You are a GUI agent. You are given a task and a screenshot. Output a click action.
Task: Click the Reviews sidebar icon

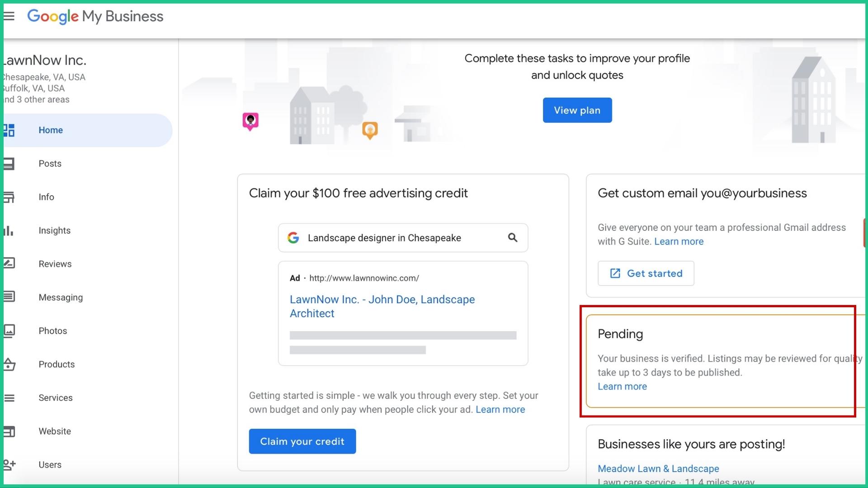[x=9, y=263]
